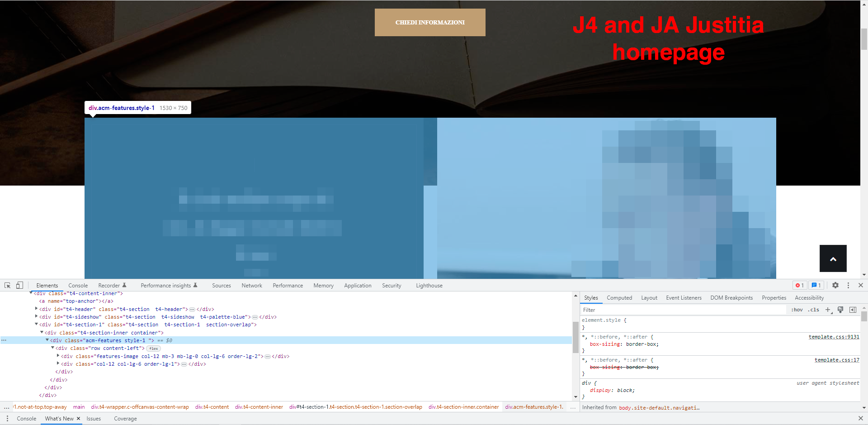Click the blue issues count badge
Image resolution: width=868 pixels, height=425 pixels.
coord(816,286)
